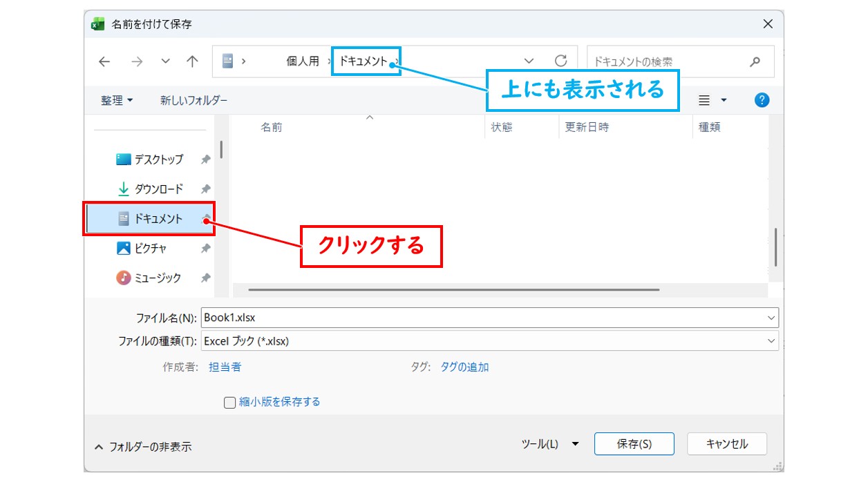Open the ファイルの種類 dropdown
This screenshot has height=482, width=868.
772,340
